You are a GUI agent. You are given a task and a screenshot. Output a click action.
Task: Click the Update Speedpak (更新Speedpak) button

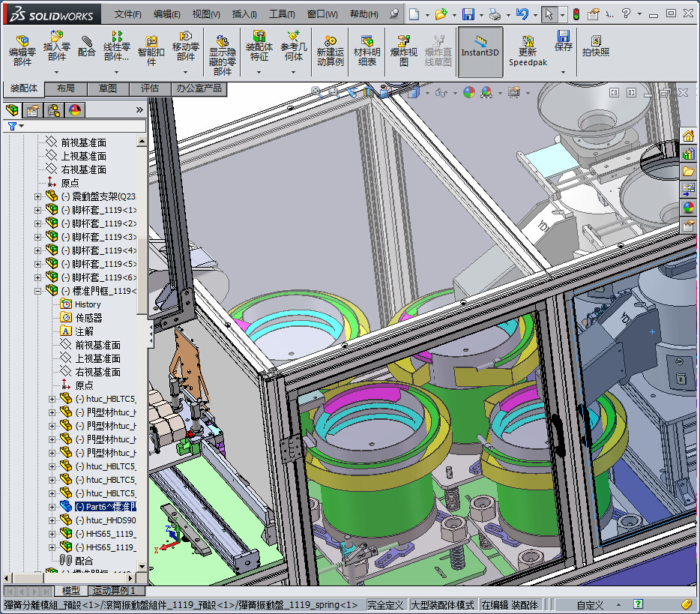point(528,50)
